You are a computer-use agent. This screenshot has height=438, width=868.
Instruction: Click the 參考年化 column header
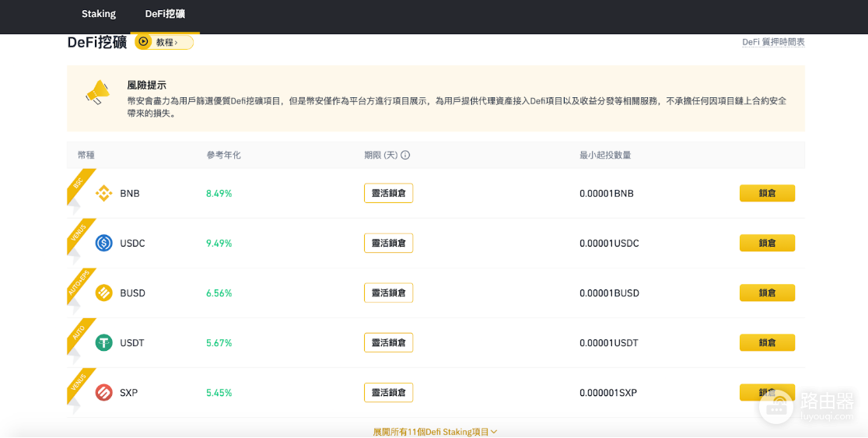(224, 155)
